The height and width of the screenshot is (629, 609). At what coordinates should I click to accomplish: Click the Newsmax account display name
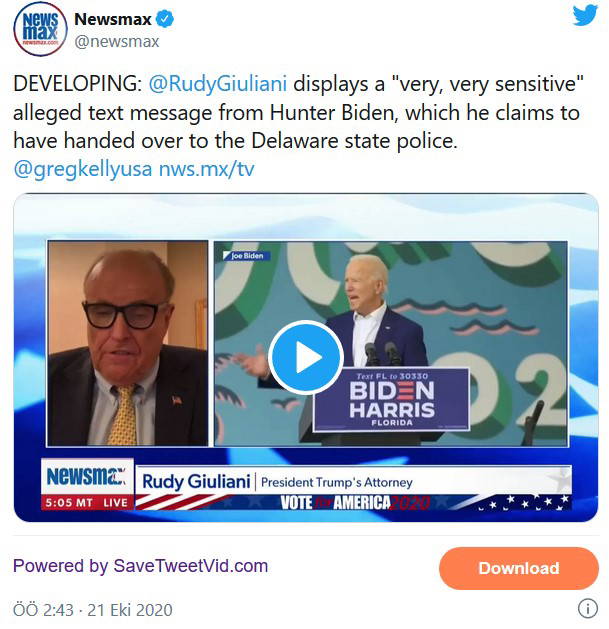[x=112, y=19]
